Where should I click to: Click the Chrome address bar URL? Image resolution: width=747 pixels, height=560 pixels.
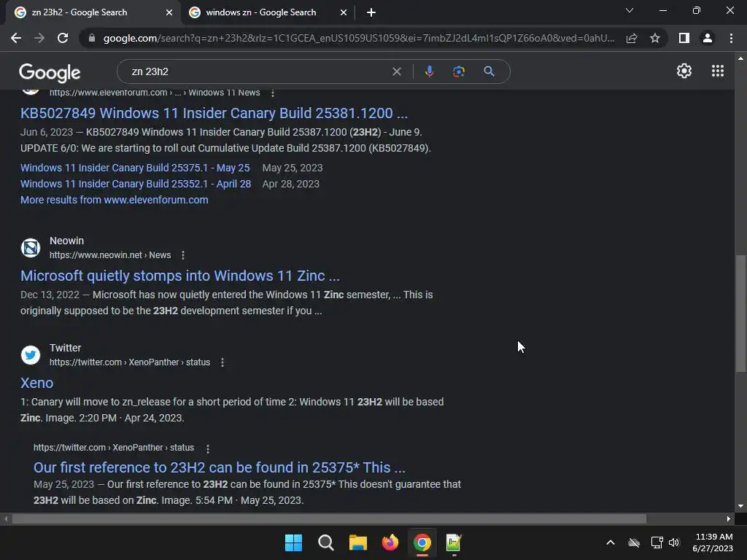coord(358,38)
